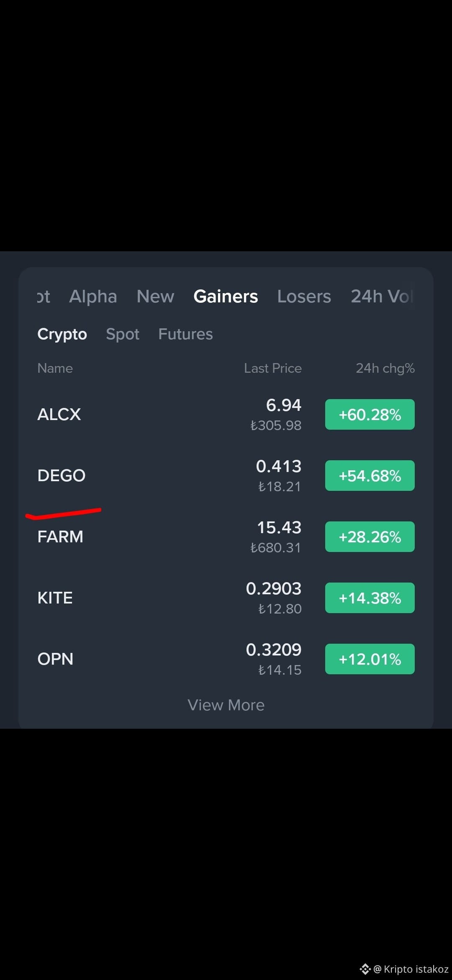The image size is (452, 980).
Task: Switch to the Losers tab
Action: (x=304, y=297)
